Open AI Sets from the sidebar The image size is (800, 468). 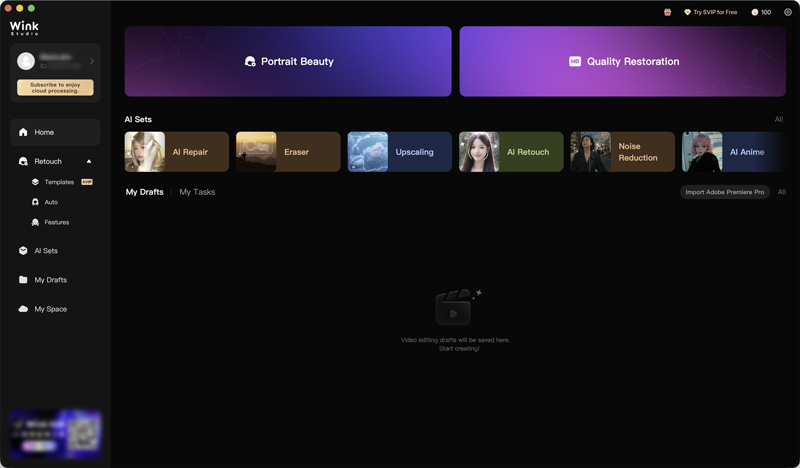(45, 251)
